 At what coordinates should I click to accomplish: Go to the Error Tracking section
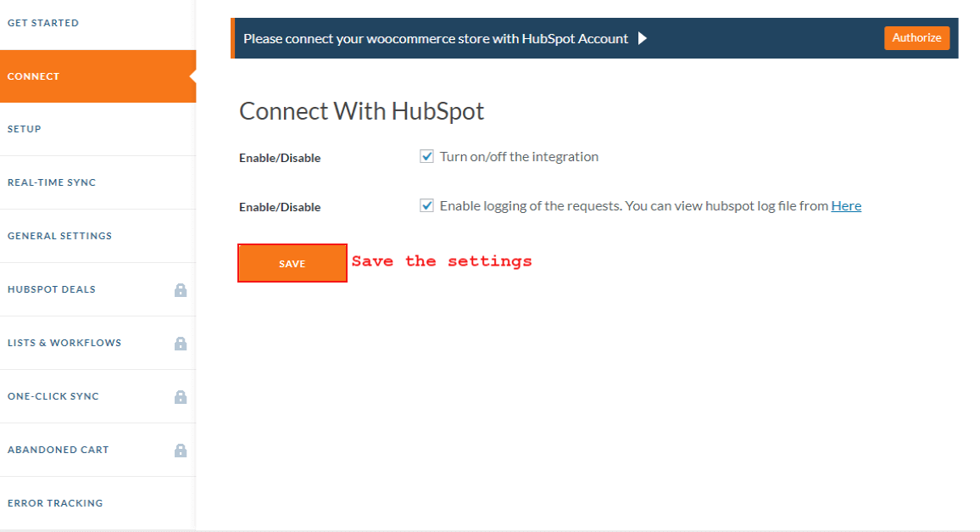[x=98, y=503]
